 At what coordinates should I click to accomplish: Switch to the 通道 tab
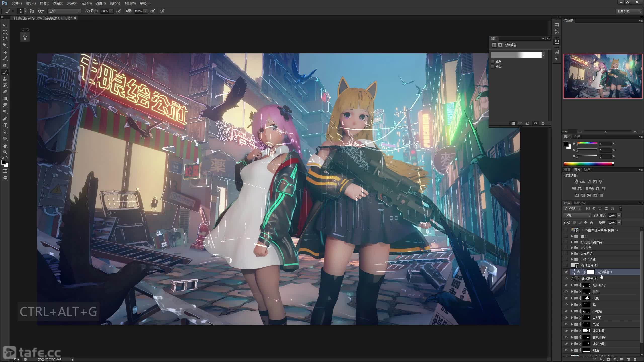point(567,170)
